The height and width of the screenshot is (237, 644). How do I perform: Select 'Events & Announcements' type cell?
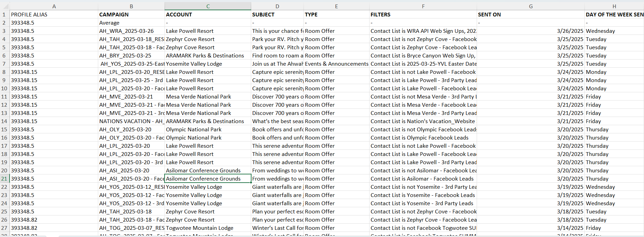click(336, 64)
